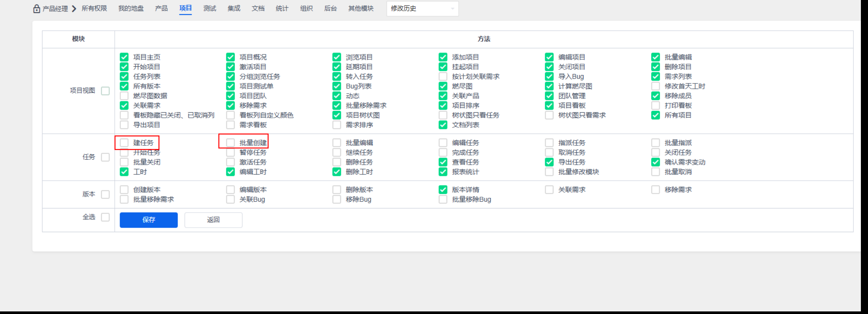Switch to the 测试 tab

[209, 9]
